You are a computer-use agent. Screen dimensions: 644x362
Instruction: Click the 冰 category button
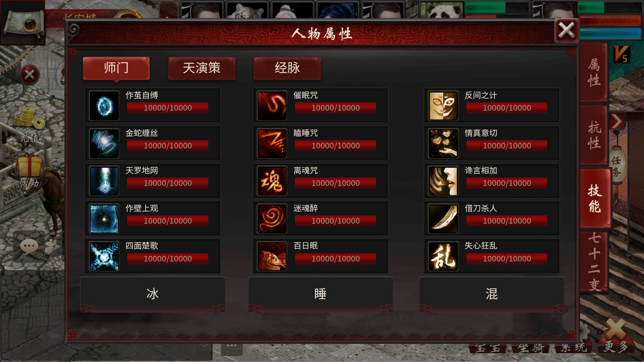click(x=153, y=294)
